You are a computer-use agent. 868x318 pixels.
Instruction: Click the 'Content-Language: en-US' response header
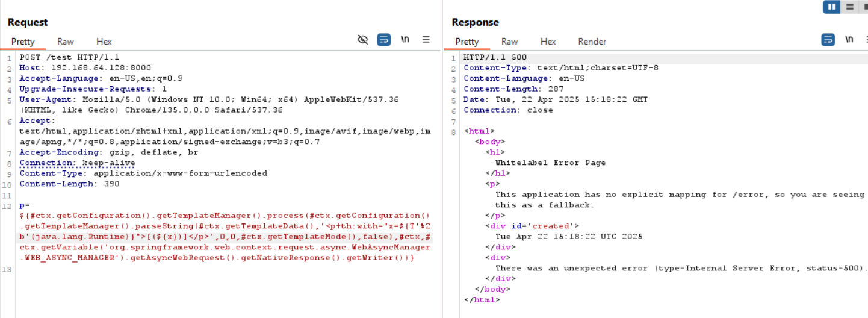click(524, 78)
